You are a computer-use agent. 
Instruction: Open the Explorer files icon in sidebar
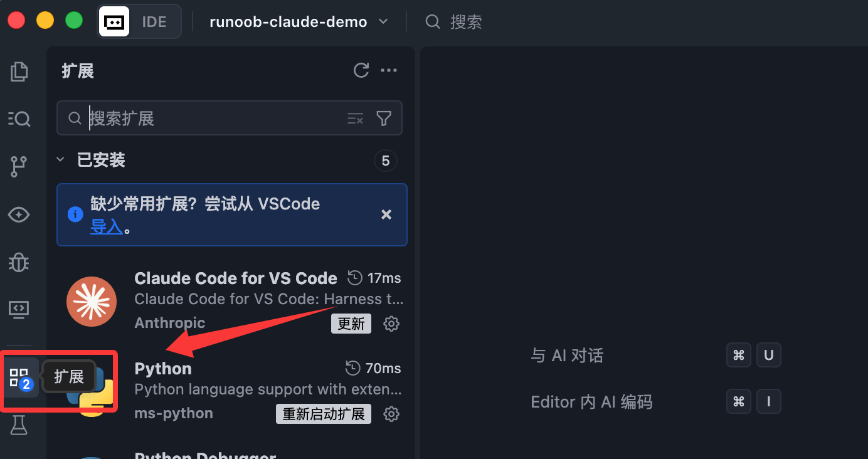click(x=19, y=71)
